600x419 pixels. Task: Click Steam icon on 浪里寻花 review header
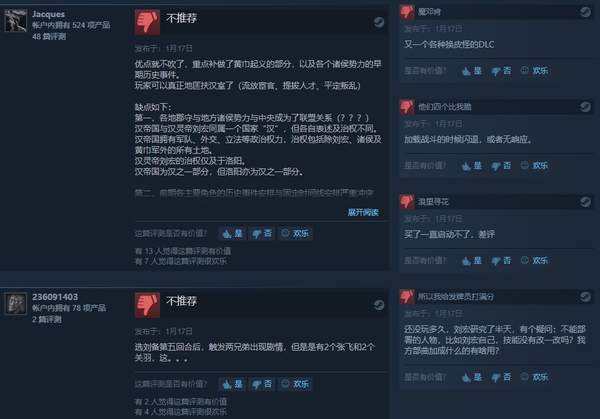point(585,202)
